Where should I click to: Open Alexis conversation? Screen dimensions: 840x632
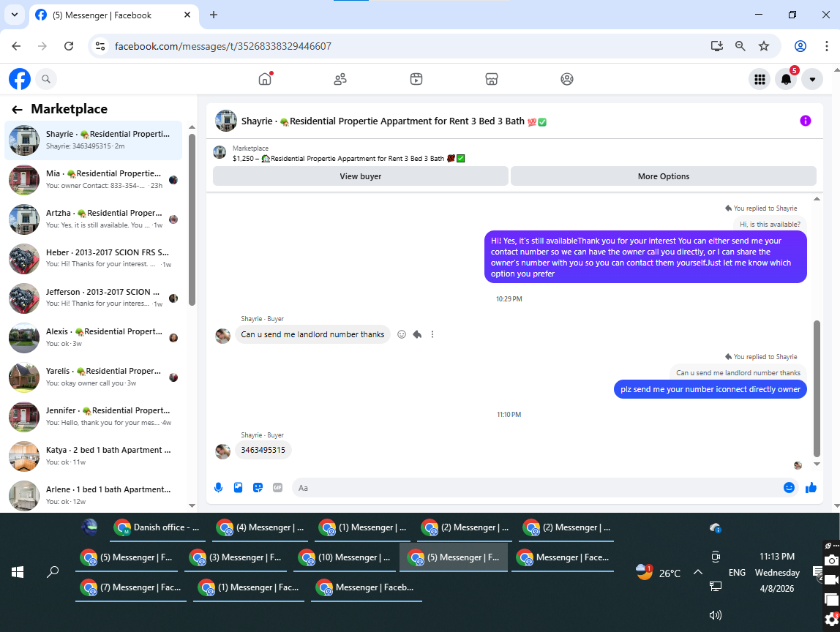click(x=93, y=338)
